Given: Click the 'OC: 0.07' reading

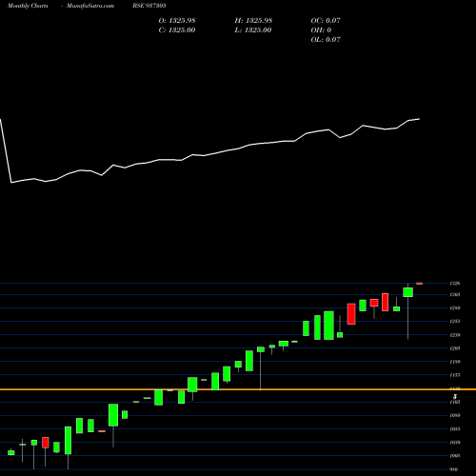Looking at the screenshot, I should [326, 21].
